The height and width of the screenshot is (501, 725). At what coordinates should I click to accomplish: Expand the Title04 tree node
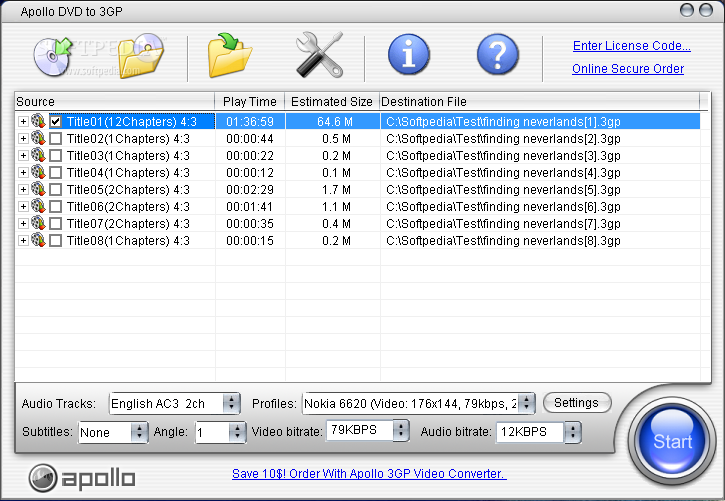tap(23, 173)
